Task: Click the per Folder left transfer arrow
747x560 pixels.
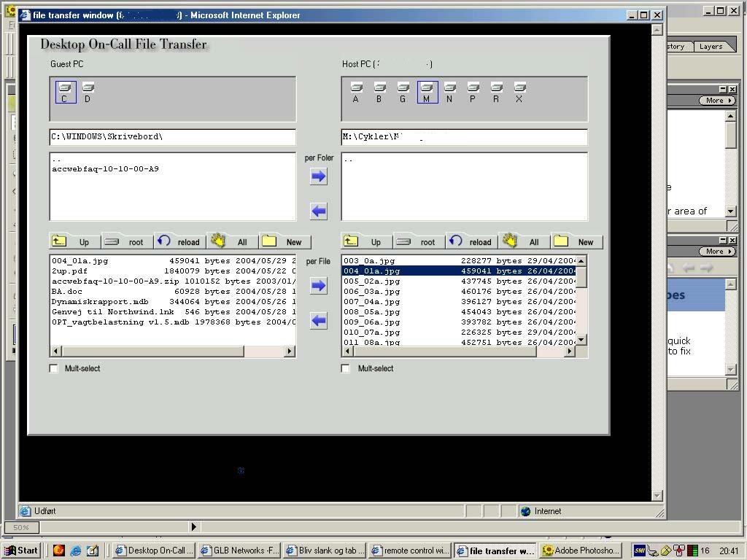Action: pyautogui.click(x=318, y=211)
